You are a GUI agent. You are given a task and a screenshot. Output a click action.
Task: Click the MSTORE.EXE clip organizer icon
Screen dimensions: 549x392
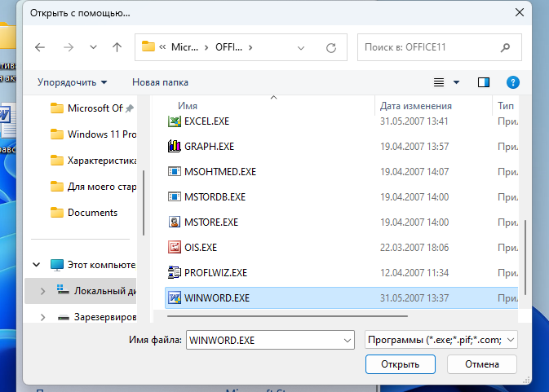[x=175, y=222]
